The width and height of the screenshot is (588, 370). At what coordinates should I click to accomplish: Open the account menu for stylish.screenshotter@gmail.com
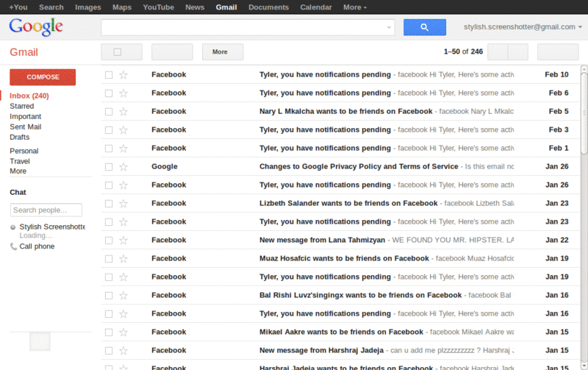(x=523, y=27)
